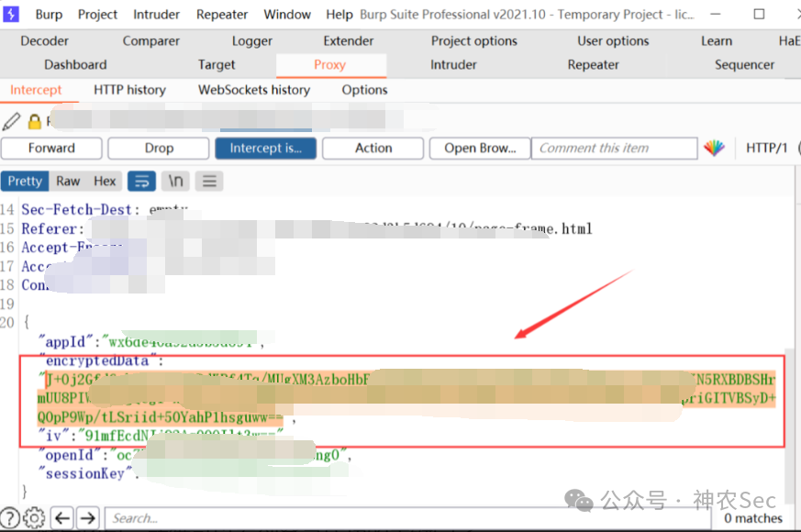Open the Decoder tab
Screen dimensions: 801x532
44,41
